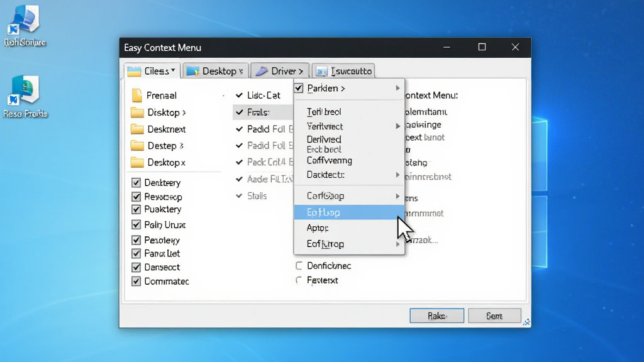Uncheck the Paln Uruat checkbox
Screen dimensions: 644x362
(x=136, y=224)
